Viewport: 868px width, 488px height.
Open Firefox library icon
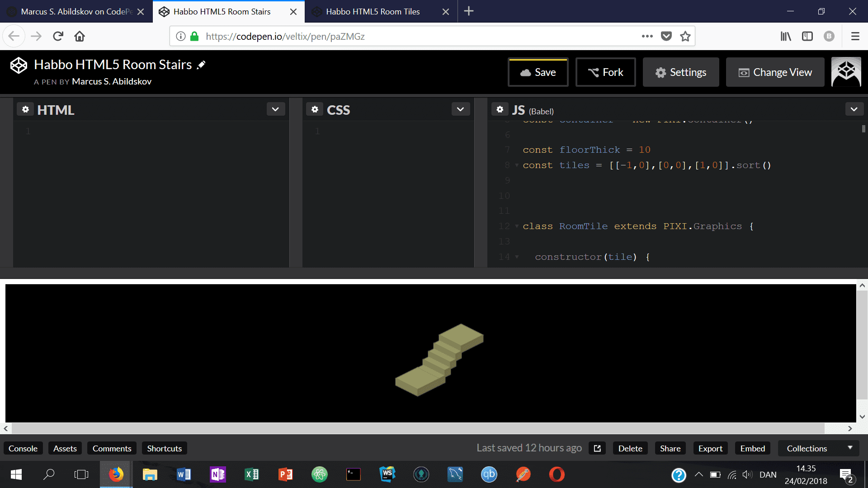point(786,36)
